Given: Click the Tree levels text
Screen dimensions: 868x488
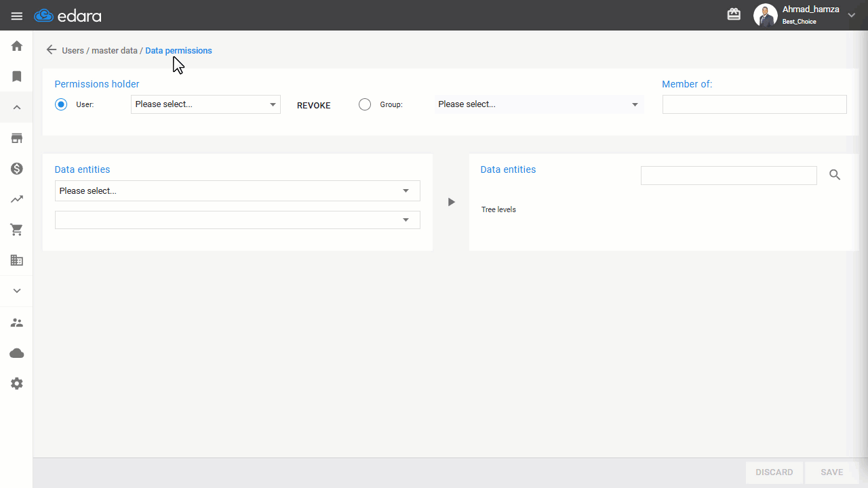Looking at the screenshot, I should [x=498, y=210].
